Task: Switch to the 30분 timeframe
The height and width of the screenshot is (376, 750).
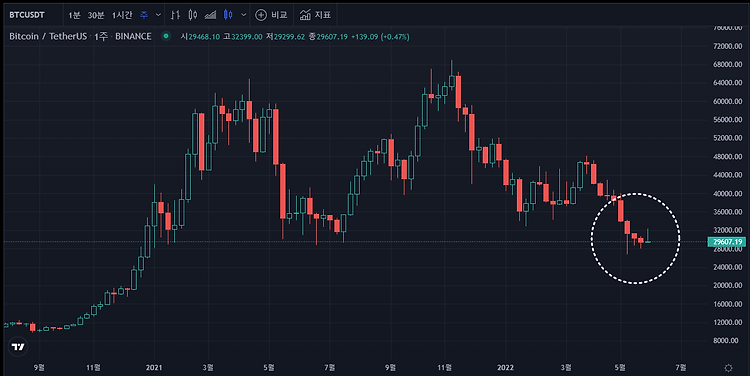Action: pyautogui.click(x=96, y=15)
